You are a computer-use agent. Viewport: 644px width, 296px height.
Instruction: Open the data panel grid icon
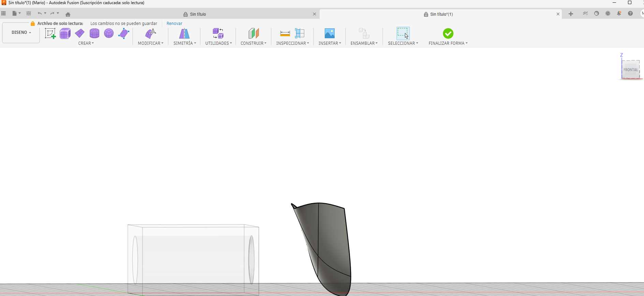pos(3,14)
